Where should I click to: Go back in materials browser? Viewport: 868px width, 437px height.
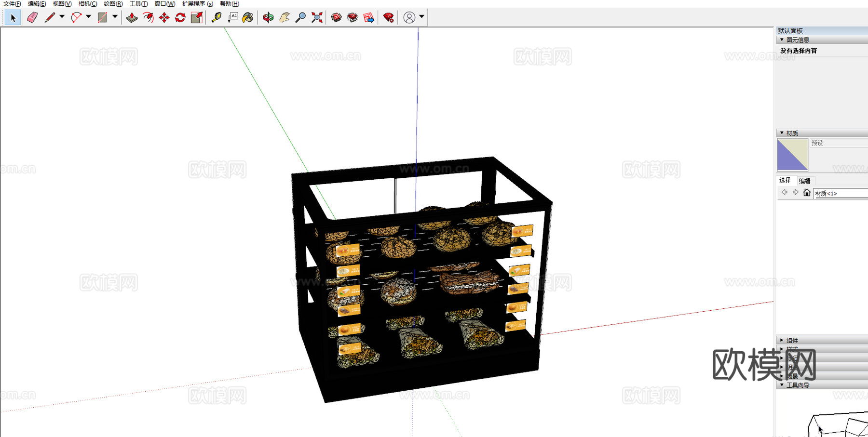(785, 193)
